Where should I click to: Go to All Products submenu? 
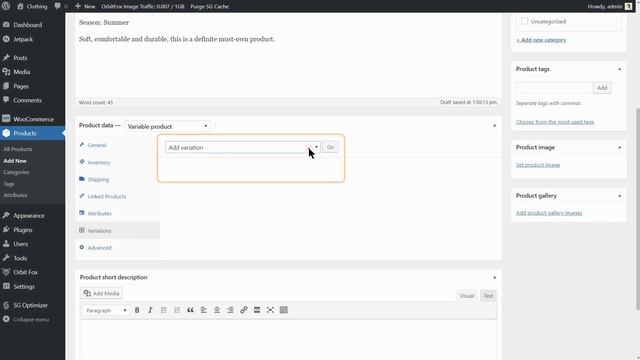[x=18, y=149]
